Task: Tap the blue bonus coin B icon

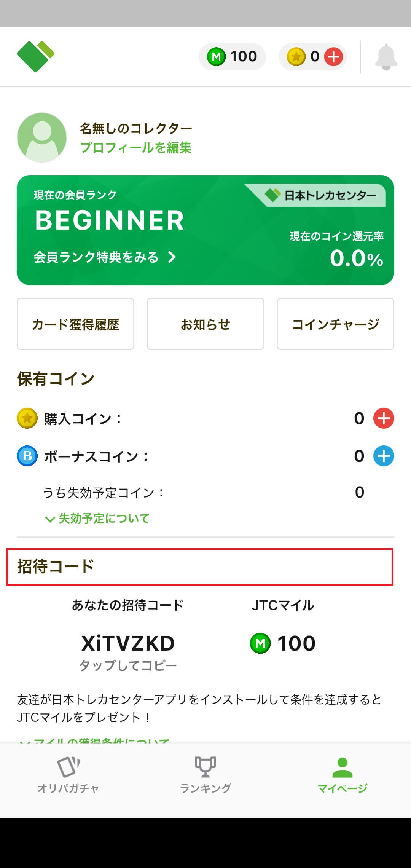Action: pos(27,456)
